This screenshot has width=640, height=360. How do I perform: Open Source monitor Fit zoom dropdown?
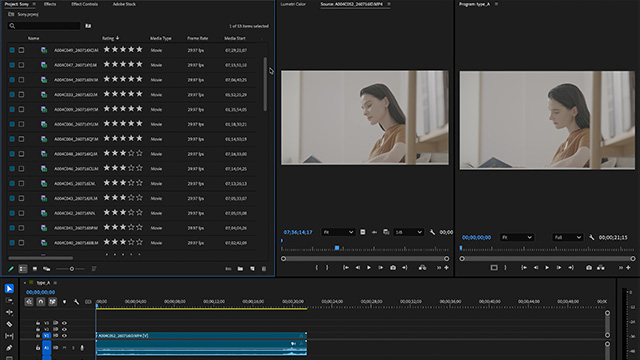coord(338,232)
